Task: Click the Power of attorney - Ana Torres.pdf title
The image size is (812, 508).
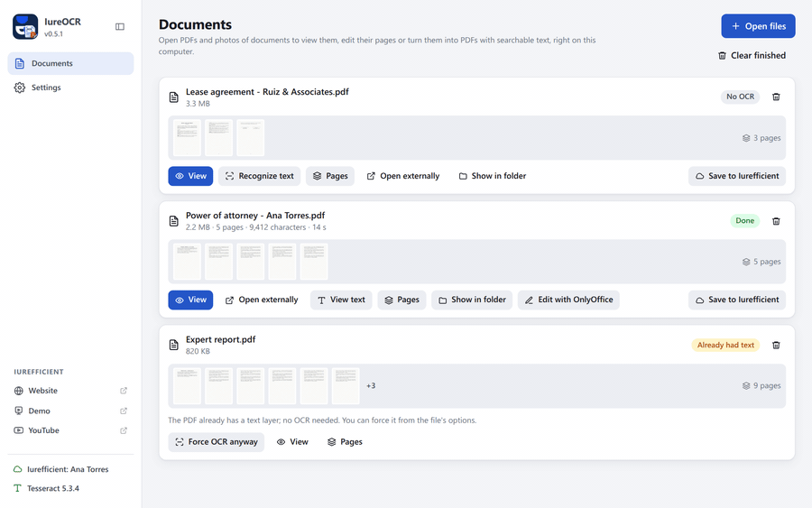Action: click(x=255, y=216)
